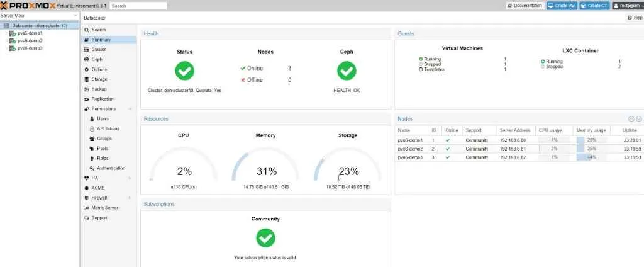
Task: Click the LXC Container Stopped status icon
Action: click(x=543, y=66)
